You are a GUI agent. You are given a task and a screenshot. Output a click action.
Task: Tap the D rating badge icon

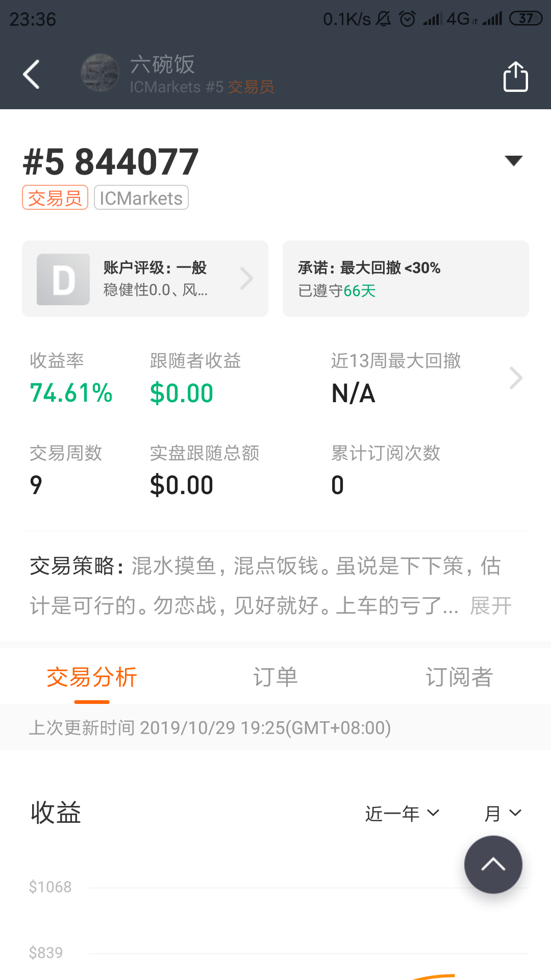coord(63,280)
